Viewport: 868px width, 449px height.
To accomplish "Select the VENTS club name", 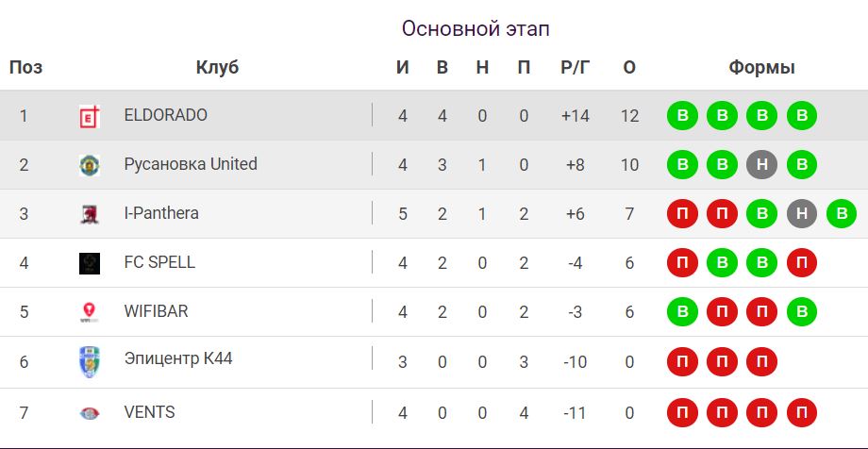I will coord(149,412).
